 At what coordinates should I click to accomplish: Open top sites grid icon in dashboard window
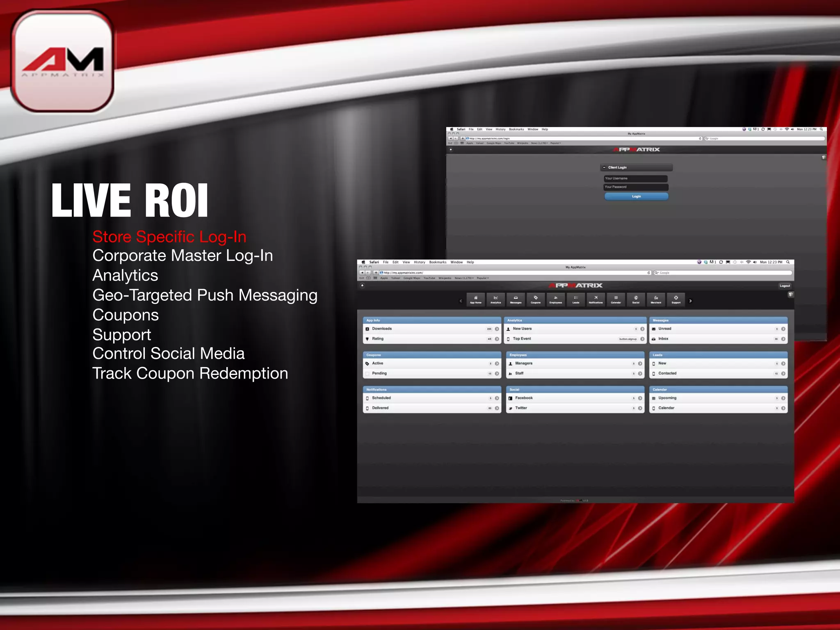[375, 278]
